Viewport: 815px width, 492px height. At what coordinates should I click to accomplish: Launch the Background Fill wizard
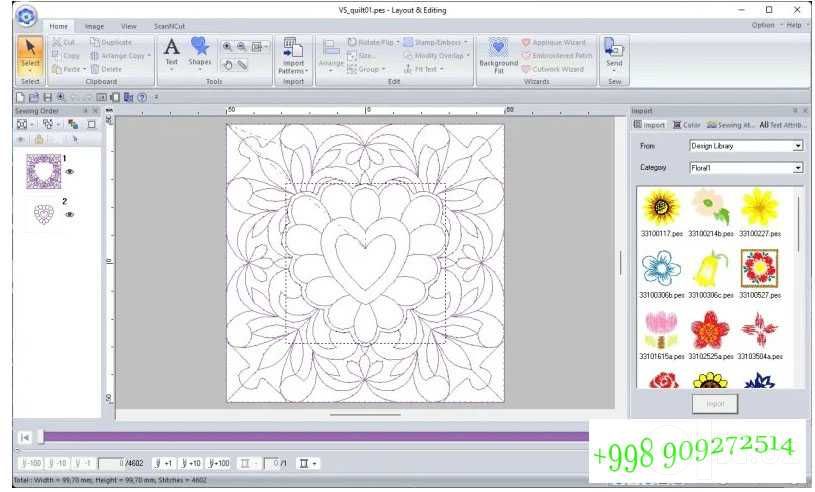pyautogui.click(x=498, y=56)
